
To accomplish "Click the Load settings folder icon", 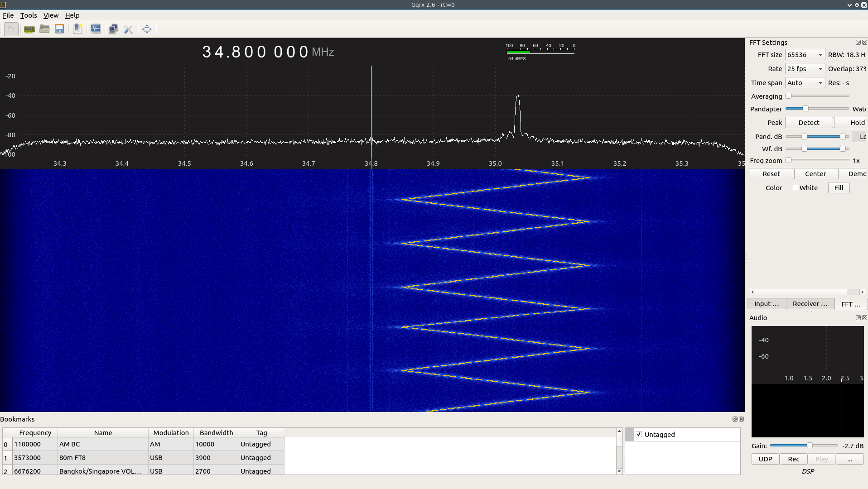I will click(x=44, y=29).
